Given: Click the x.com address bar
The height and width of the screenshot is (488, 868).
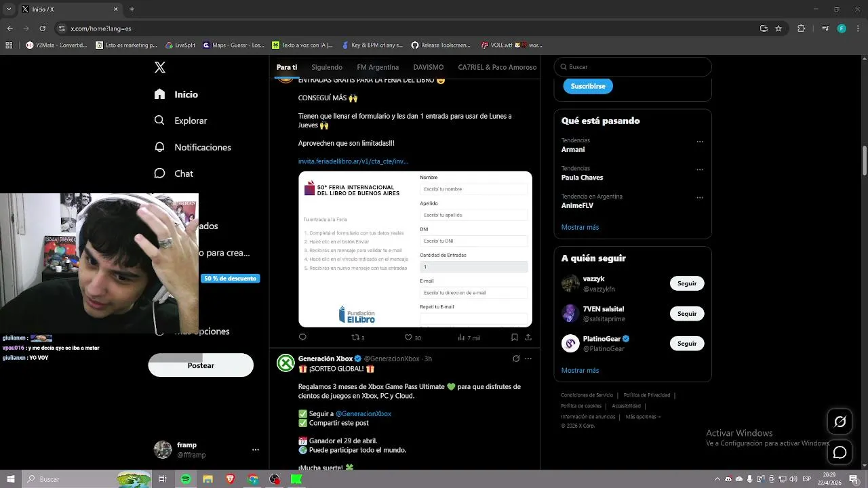Looking at the screenshot, I should (x=407, y=28).
